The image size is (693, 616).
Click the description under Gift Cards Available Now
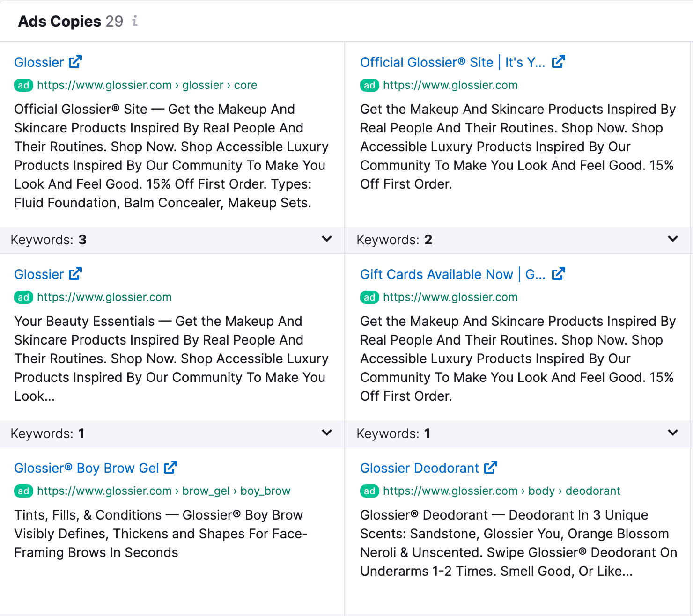(518, 359)
